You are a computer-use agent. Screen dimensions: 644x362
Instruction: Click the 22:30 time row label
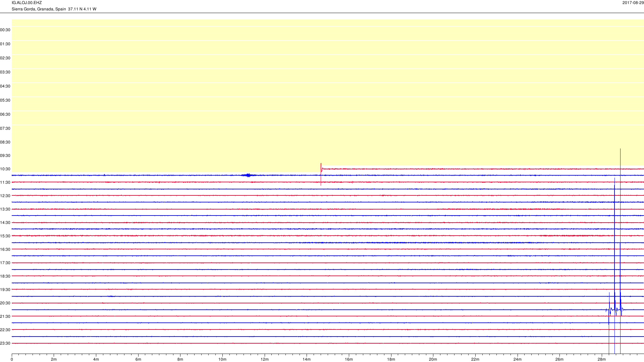5,330
